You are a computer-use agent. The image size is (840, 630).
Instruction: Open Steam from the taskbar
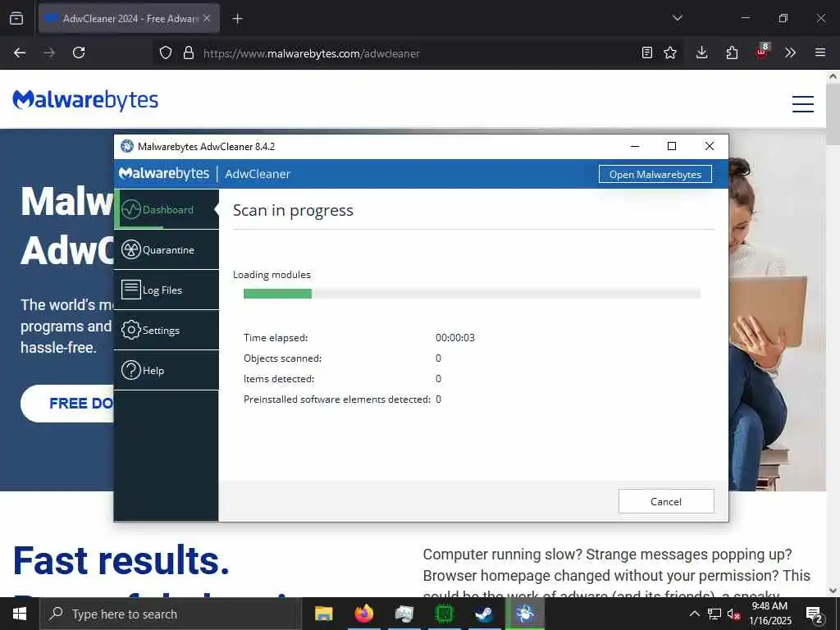(484, 614)
